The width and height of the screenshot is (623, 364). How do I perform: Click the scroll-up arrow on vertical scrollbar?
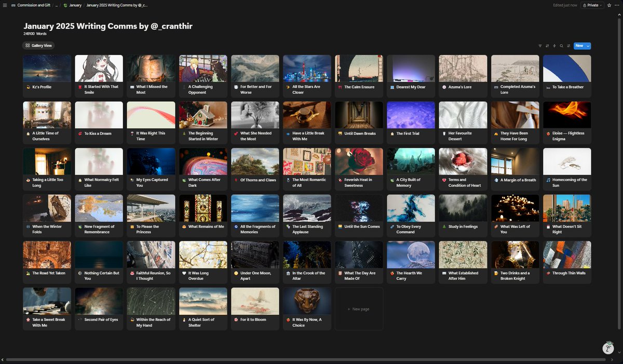(x=620, y=14)
